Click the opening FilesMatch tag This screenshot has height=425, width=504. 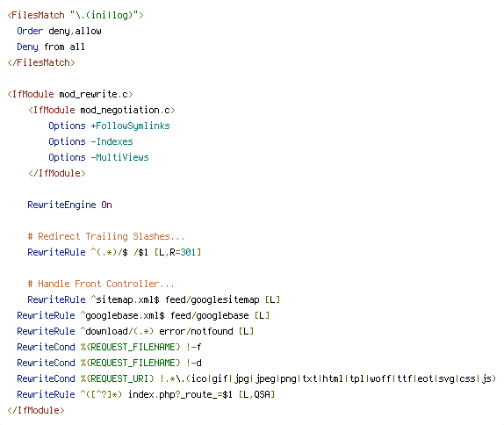(76, 15)
